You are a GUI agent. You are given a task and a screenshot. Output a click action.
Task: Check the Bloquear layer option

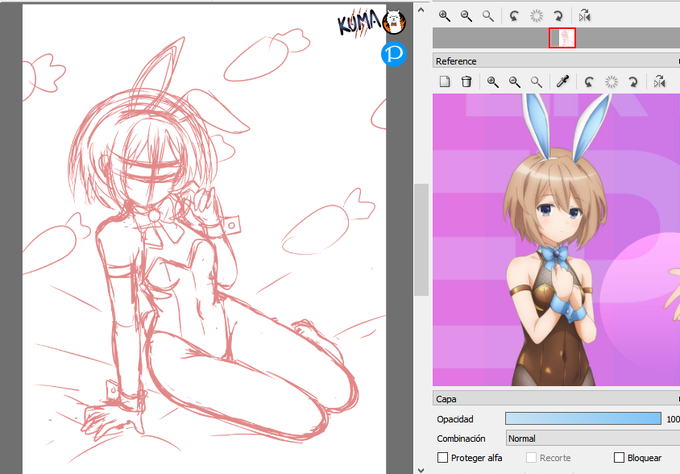pyautogui.click(x=619, y=458)
